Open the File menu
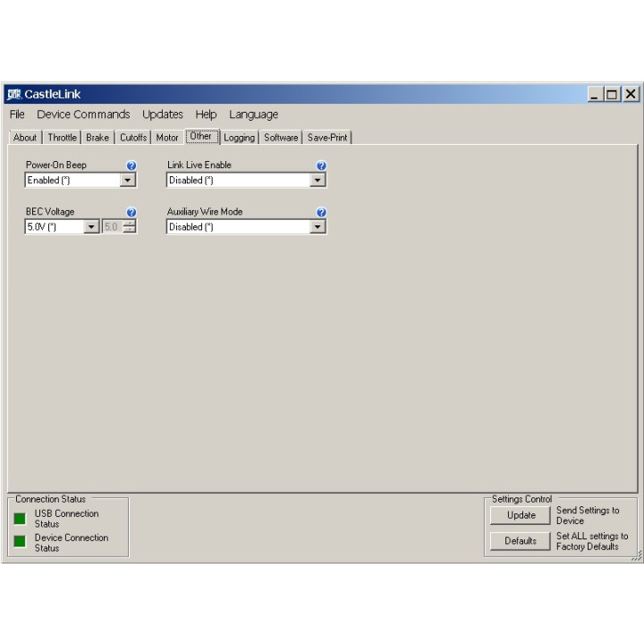Screen dimensions: 644x644 coord(17,114)
